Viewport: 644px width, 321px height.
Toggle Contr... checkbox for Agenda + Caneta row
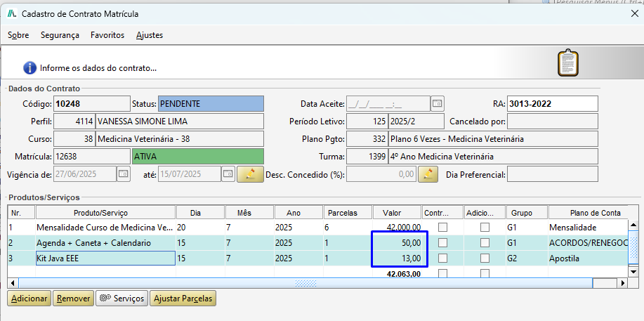pos(442,243)
